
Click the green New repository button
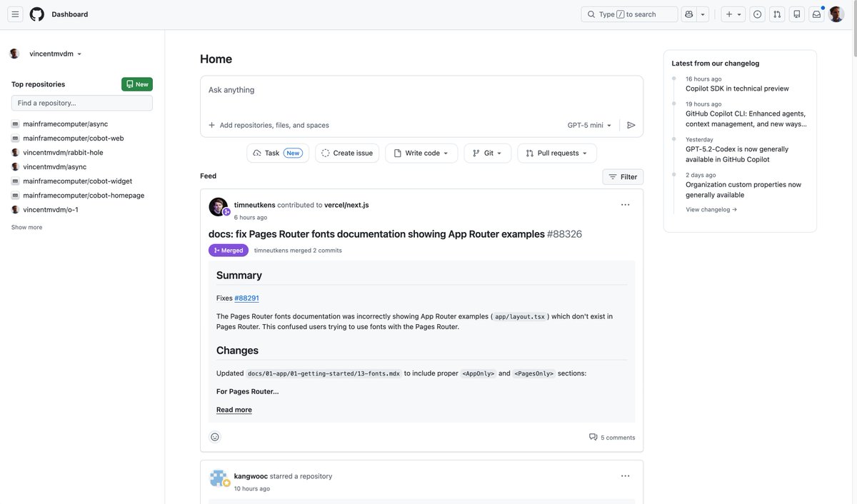137,84
